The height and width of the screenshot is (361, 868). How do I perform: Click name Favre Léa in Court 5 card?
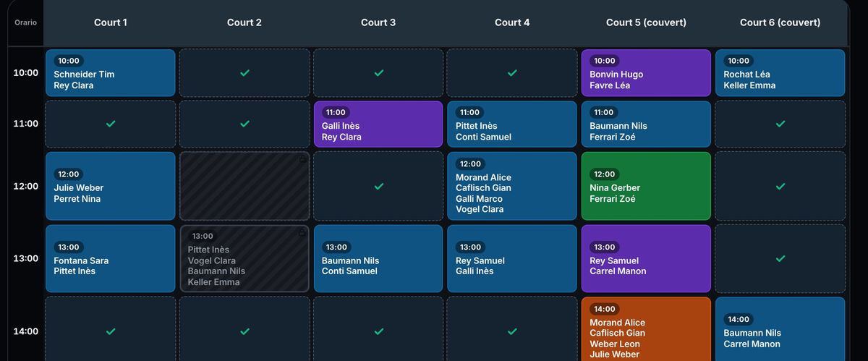(x=610, y=85)
